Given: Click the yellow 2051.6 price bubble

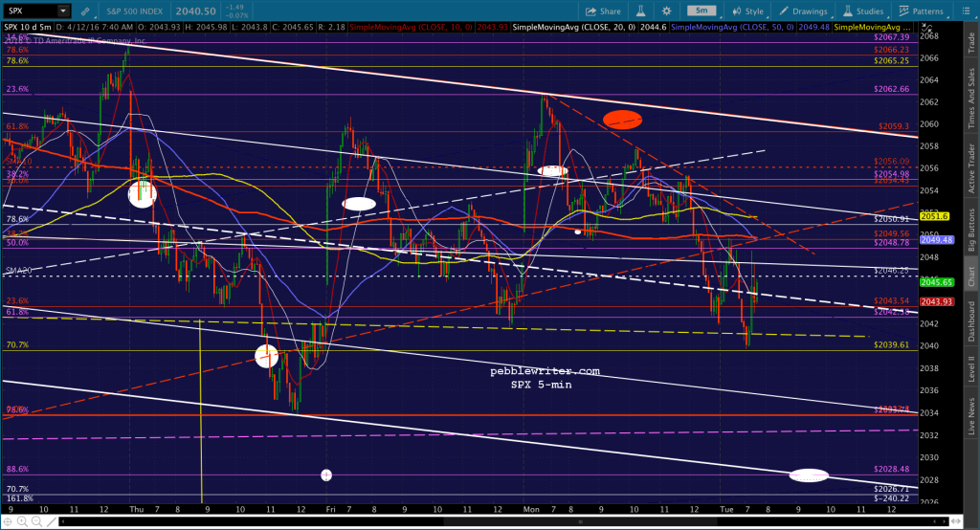Looking at the screenshot, I should (x=934, y=216).
